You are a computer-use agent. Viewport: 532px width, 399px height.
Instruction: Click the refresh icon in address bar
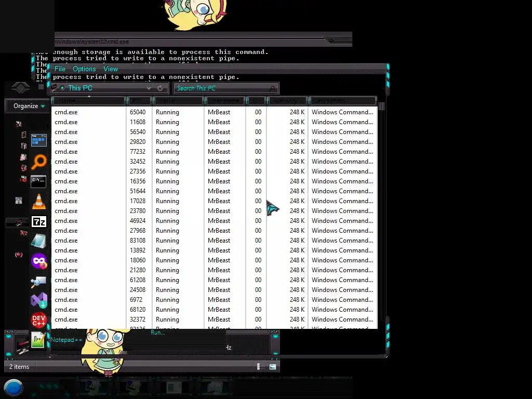[x=160, y=88]
